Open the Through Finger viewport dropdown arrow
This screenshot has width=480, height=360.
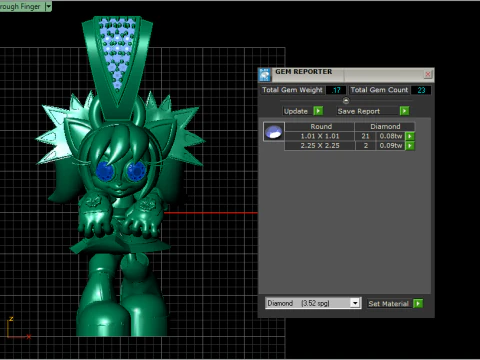pos(48,6)
